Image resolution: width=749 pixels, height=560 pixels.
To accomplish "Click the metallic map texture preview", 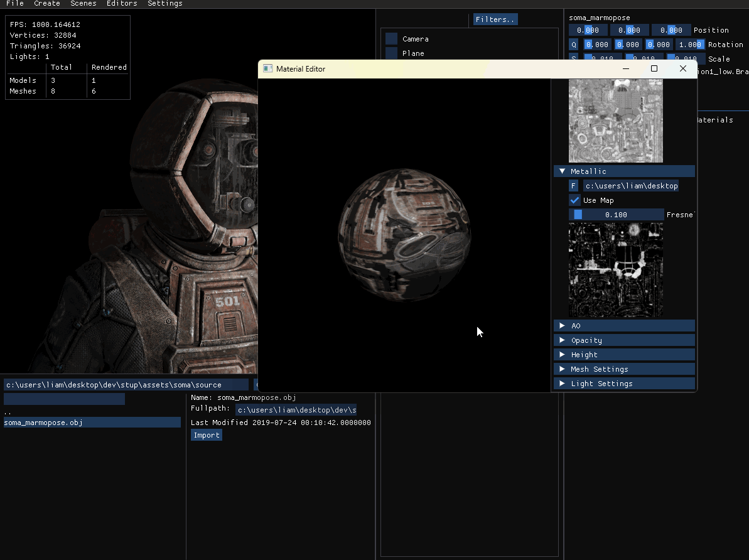I will [615, 269].
